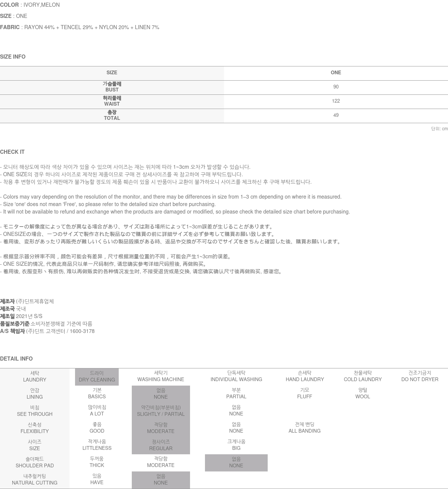448x489 pixels.
Task: Click the WAIST row label
Action: 112,101
